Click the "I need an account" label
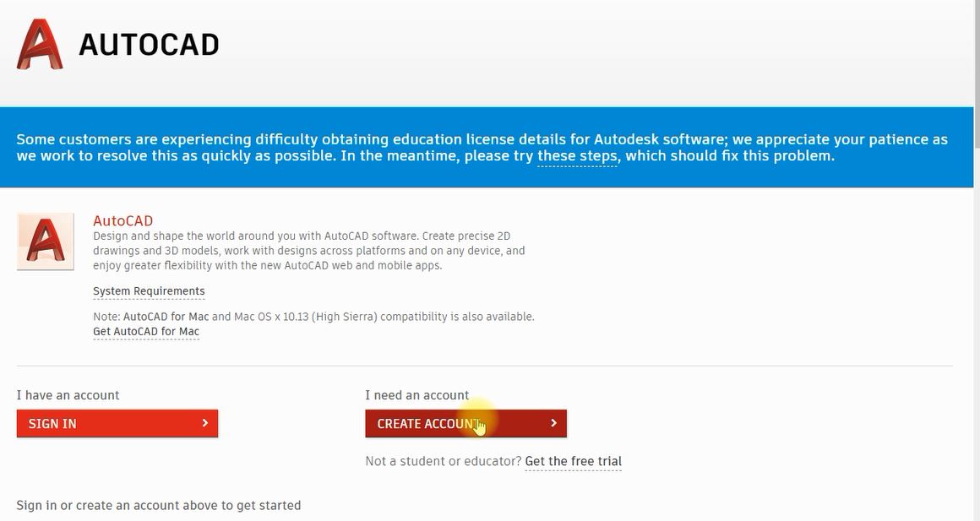 pos(416,395)
